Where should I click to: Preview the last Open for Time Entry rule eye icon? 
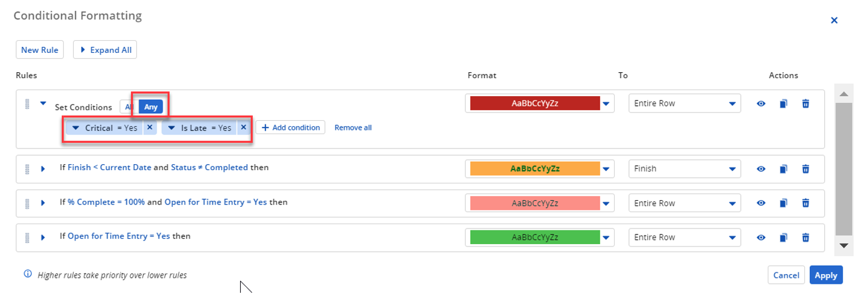pyautogui.click(x=761, y=237)
